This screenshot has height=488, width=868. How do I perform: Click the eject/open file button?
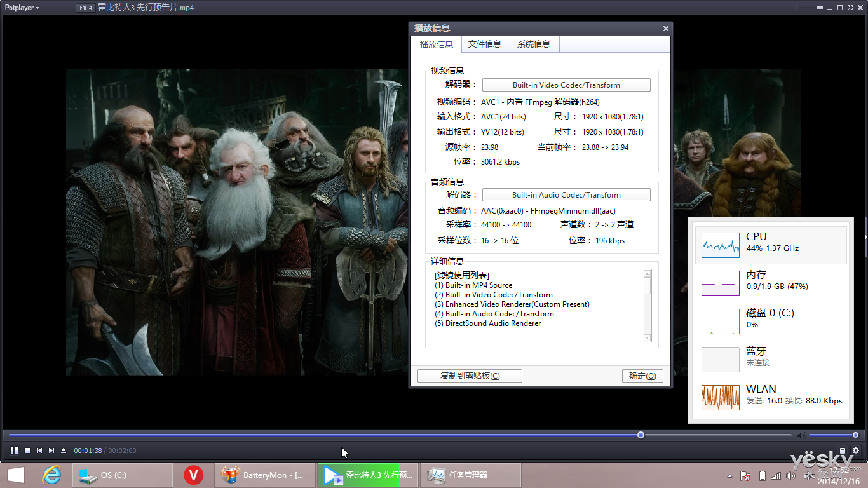(64, 451)
